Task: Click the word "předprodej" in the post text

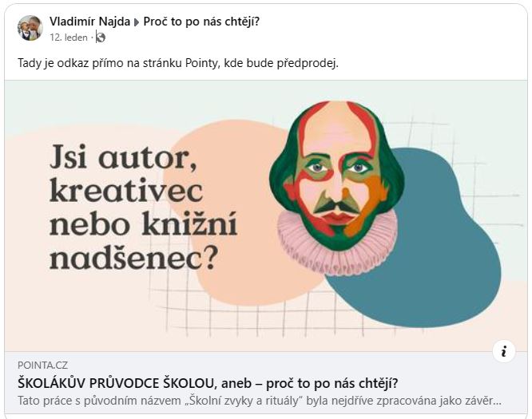Action: [306, 63]
